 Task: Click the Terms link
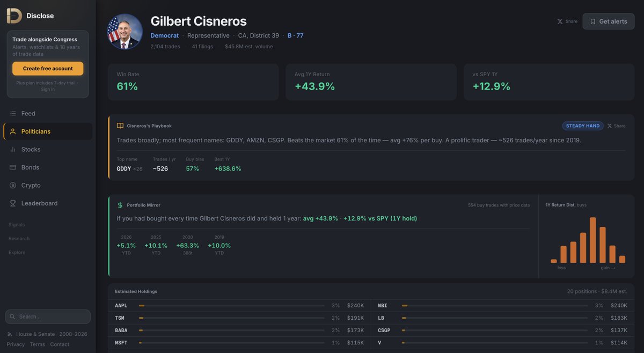click(x=38, y=344)
